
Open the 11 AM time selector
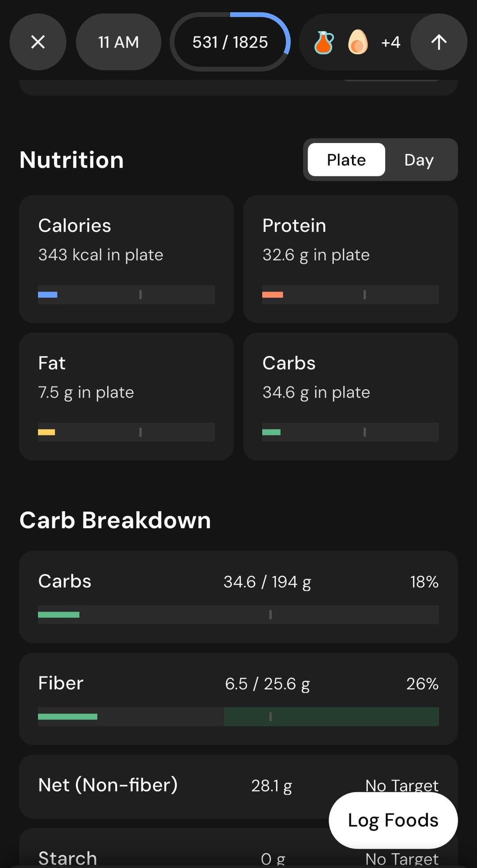(x=118, y=42)
